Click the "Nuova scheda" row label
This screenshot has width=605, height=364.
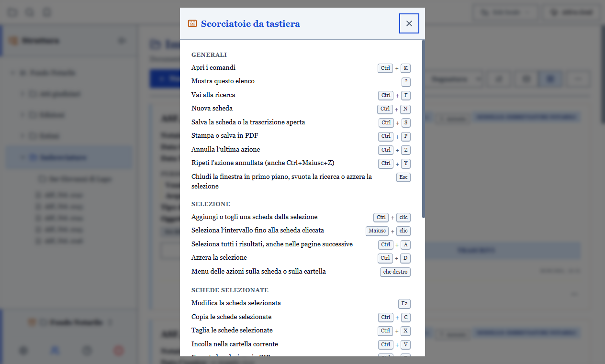(212, 109)
